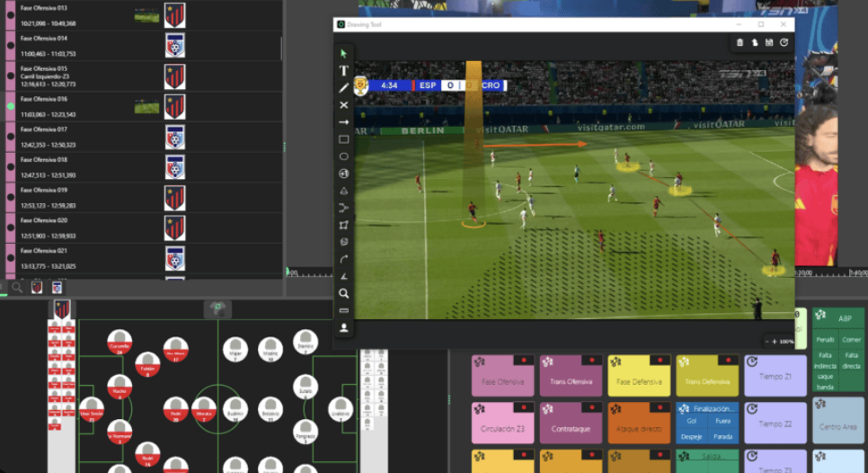
Task: Select the player spotlight plus tool
Action: click(344, 174)
